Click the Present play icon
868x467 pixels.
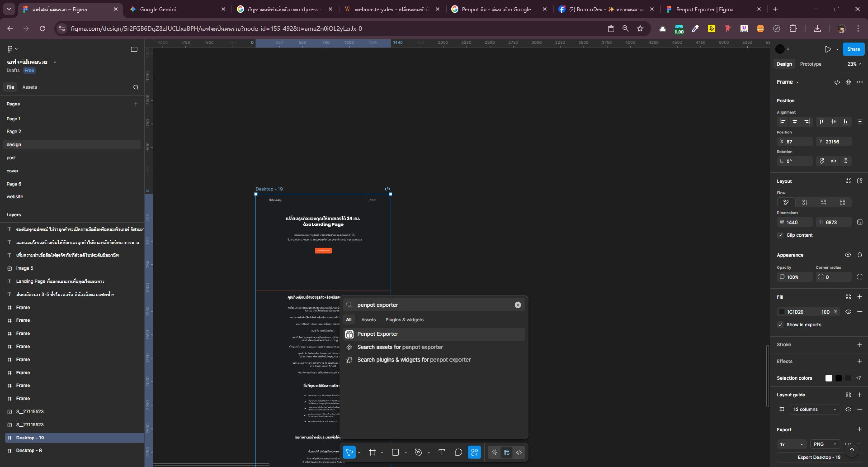(x=828, y=49)
